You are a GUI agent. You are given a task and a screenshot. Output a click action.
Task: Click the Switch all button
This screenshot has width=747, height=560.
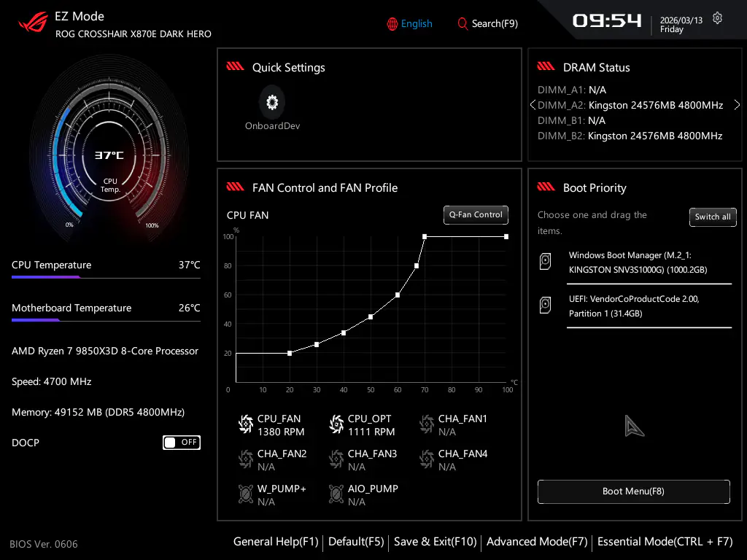713,217
